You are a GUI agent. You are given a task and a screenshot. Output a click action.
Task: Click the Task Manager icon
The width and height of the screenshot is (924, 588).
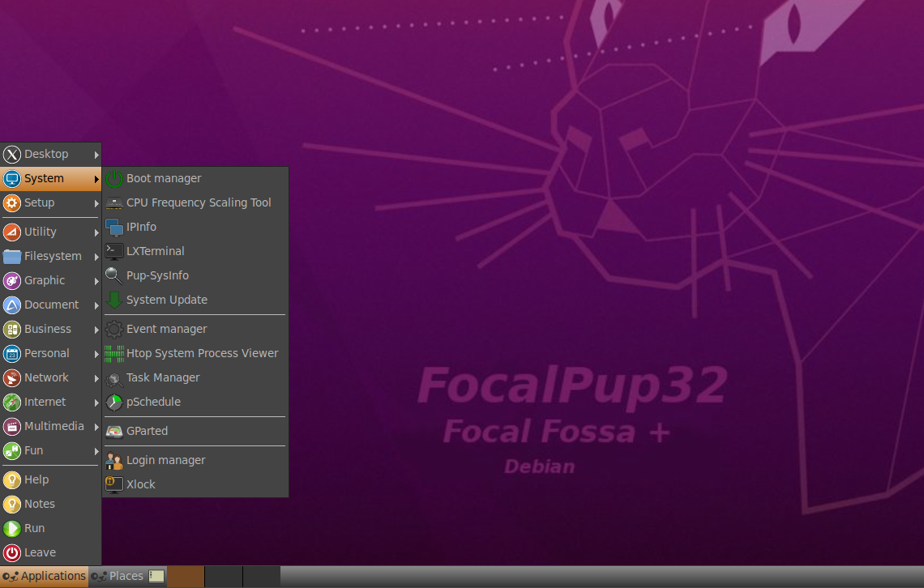pos(113,378)
